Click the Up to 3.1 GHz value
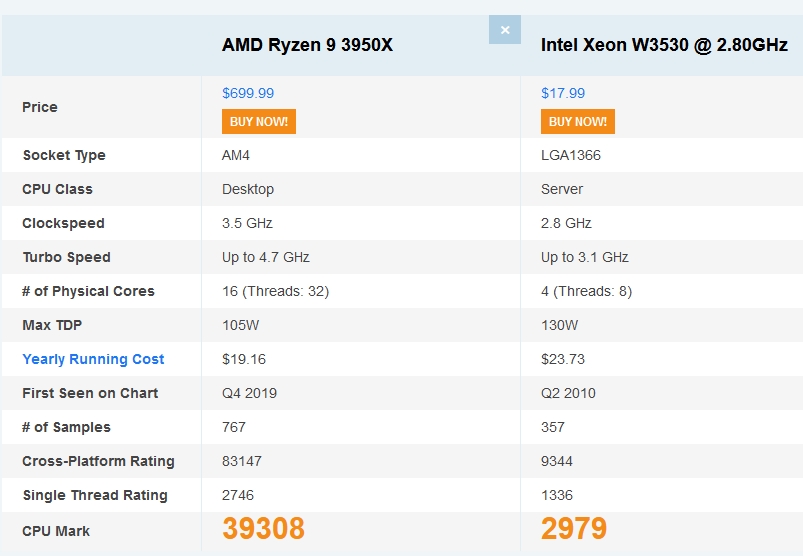 [x=584, y=257]
